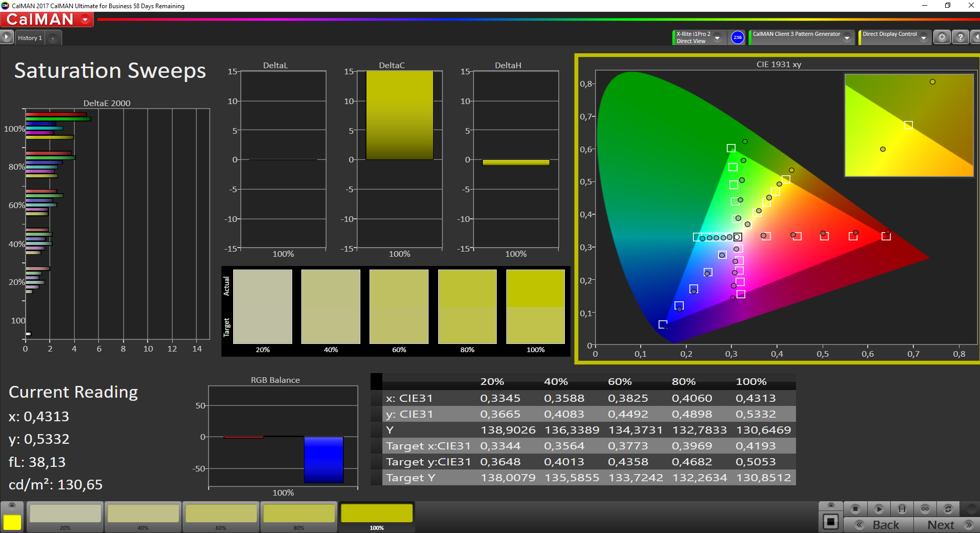Click the 60% Actual/Target comparison swatch
980x533 pixels.
coord(399,306)
